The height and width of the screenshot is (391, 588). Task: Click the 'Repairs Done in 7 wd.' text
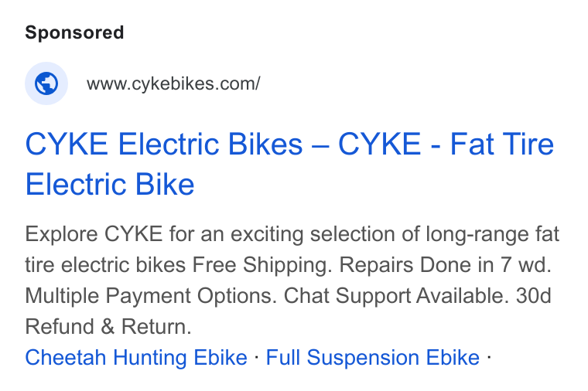point(445,265)
